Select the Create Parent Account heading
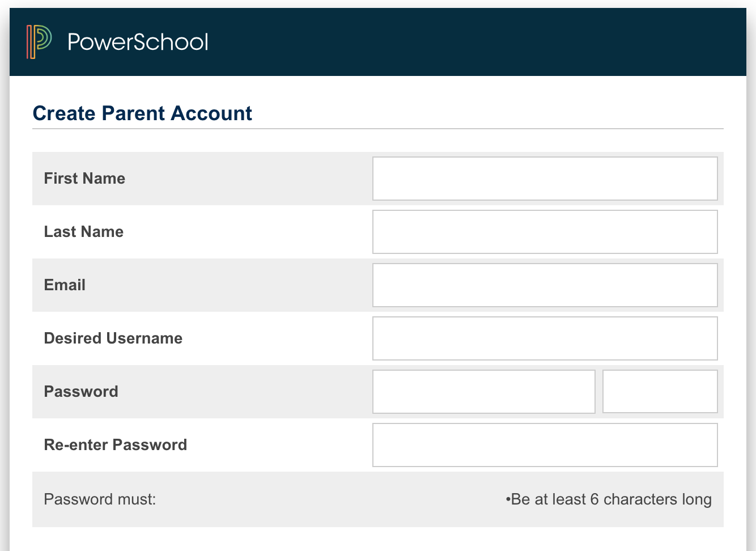The height and width of the screenshot is (551, 756). point(142,113)
